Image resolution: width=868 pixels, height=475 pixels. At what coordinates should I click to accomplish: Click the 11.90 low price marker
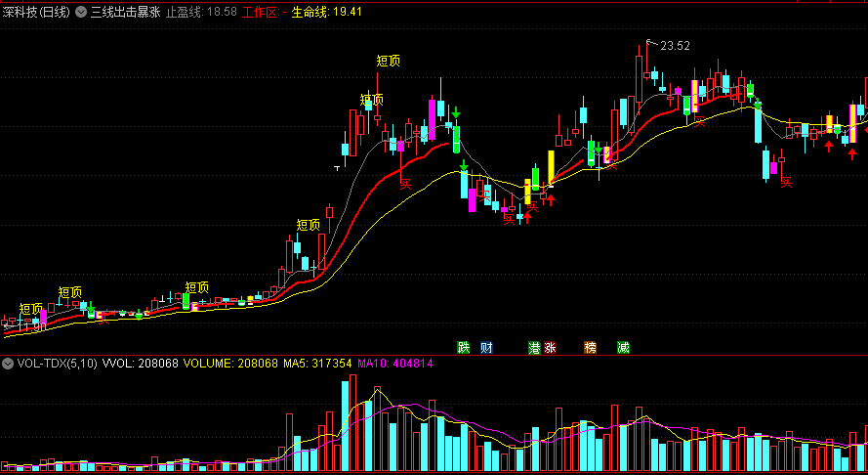(31, 327)
